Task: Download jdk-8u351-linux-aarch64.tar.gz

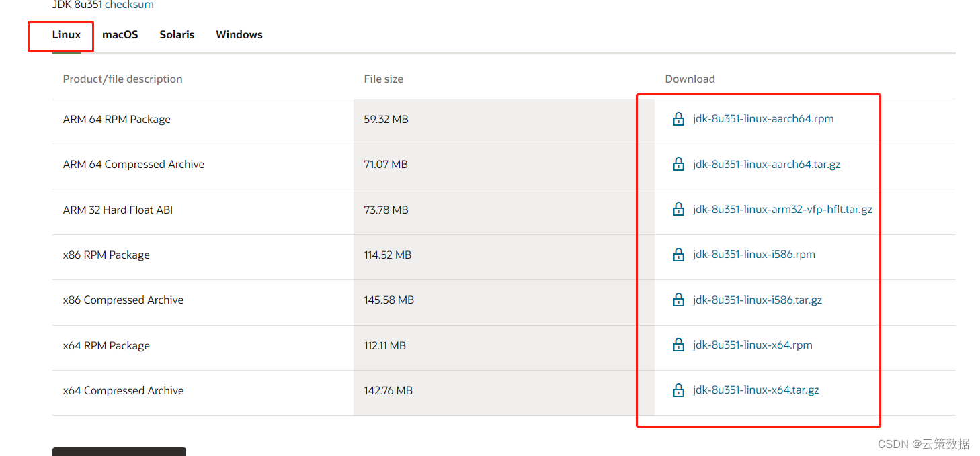Action: pos(766,164)
